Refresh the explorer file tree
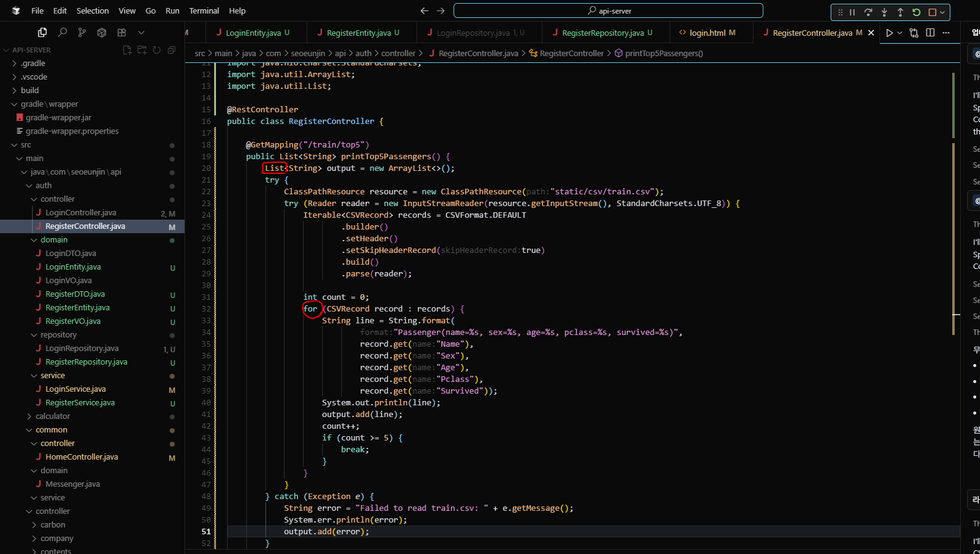 pyautogui.click(x=157, y=50)
